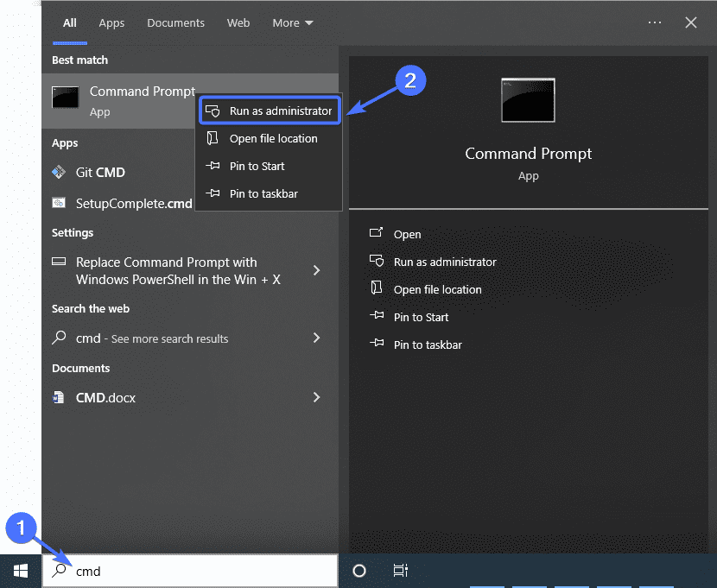Click the Windows Start button
Image resolution: width=717 pixels, height=588 pixels.
tap(21, 571)
